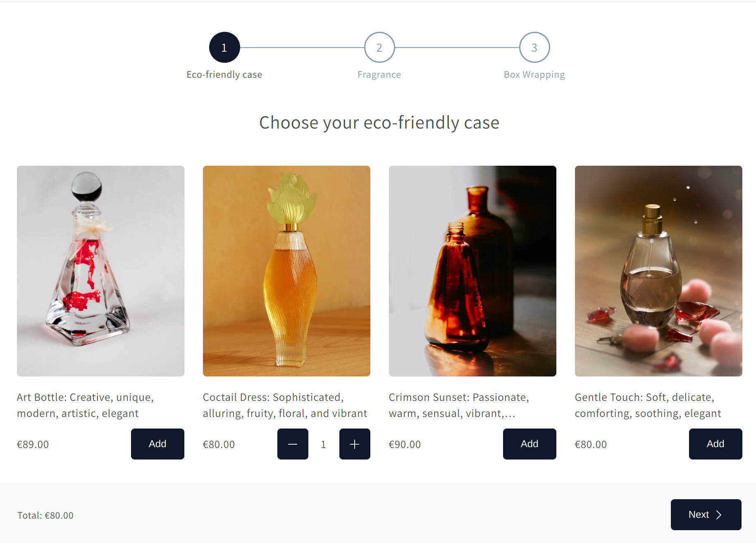Click the Fragrance step label
Viewport: 756px width, 543px height.
(379, 75)
